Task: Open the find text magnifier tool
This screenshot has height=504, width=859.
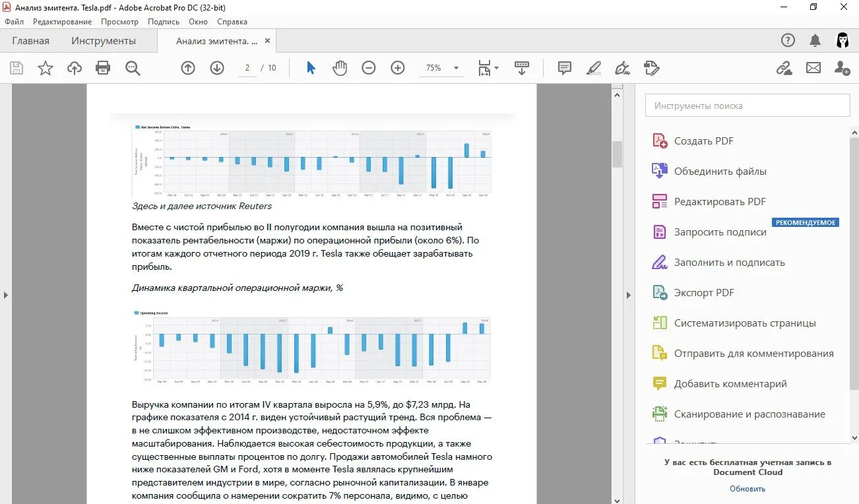Action: point(133,68)
